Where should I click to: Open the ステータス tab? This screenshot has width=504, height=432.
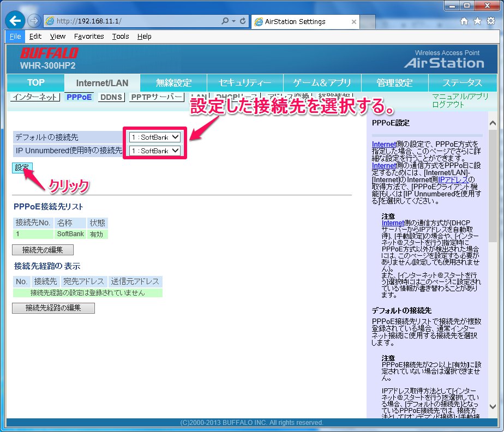pos(463,82)
